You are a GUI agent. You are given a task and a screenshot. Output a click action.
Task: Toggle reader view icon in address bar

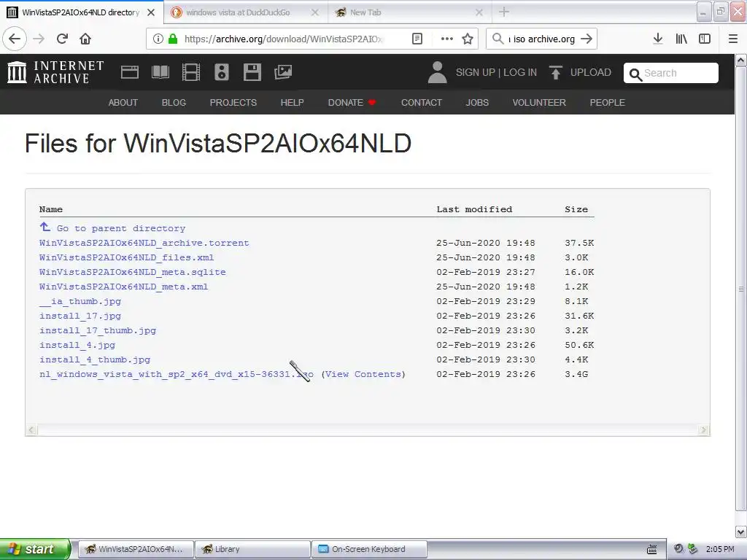(x=417, y=39)
